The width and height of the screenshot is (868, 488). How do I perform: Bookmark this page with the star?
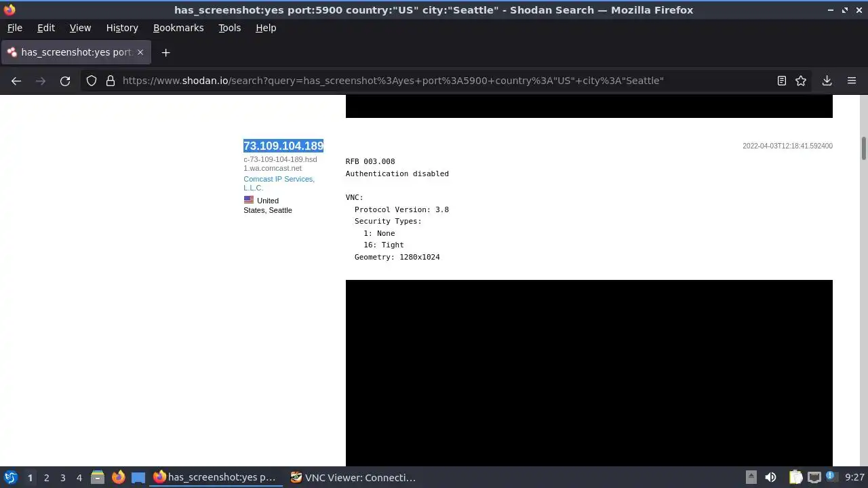(x=801, y=81)
